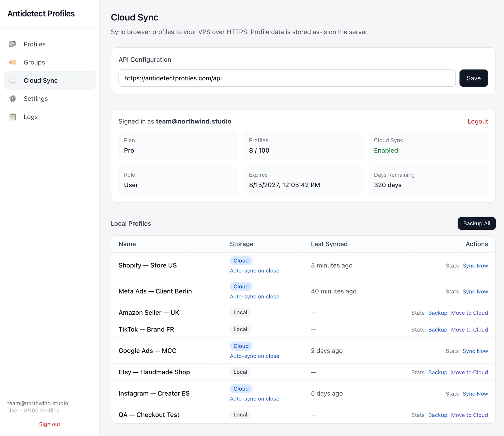Screen dimensions: 504x436
Task: Click the red Logout link
Action: point(478,121)
